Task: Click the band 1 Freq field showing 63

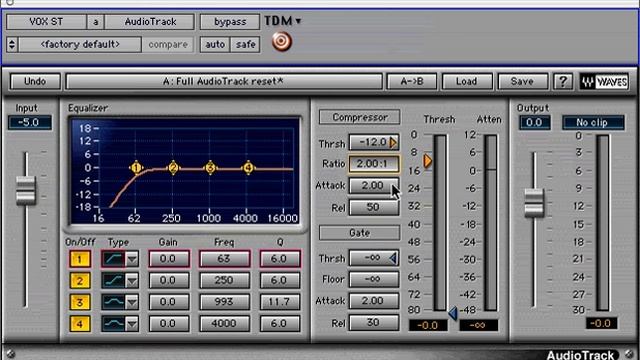Action: point(224,259)
